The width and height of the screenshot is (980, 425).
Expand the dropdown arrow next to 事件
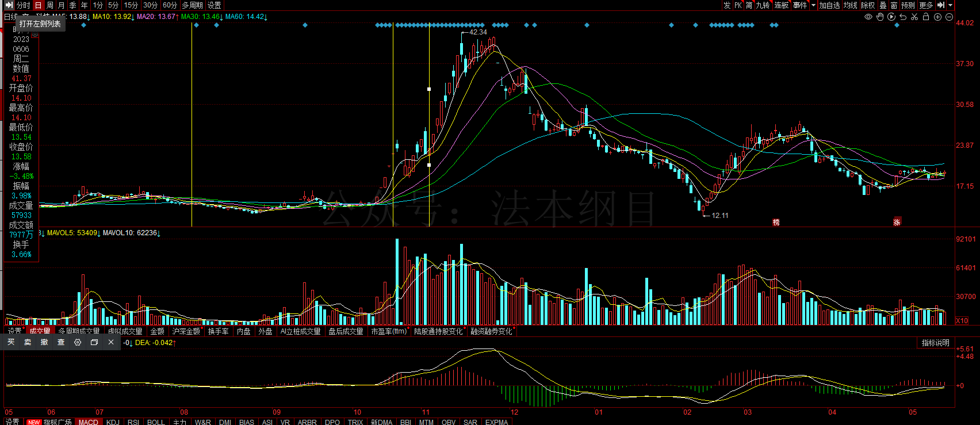point(813,5)
